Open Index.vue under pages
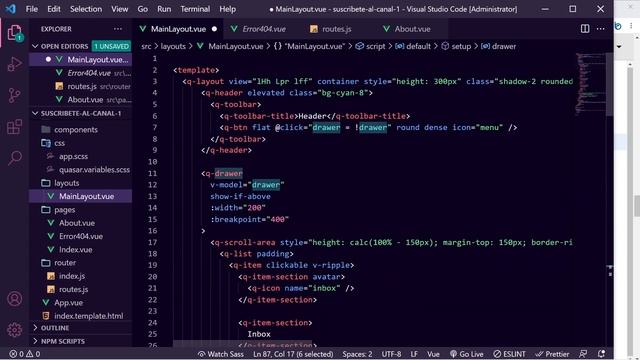Viewport: 640px width, 360px height. 76,249
